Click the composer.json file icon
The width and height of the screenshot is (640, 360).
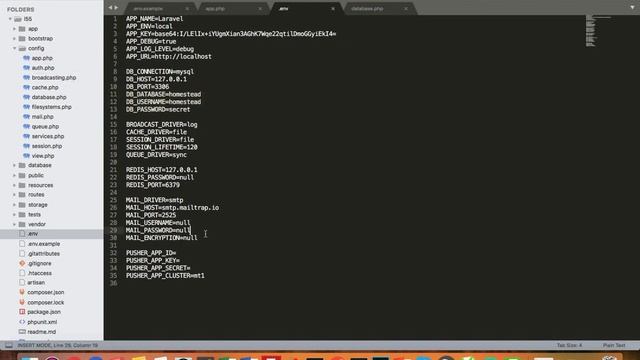coord(22,292)
